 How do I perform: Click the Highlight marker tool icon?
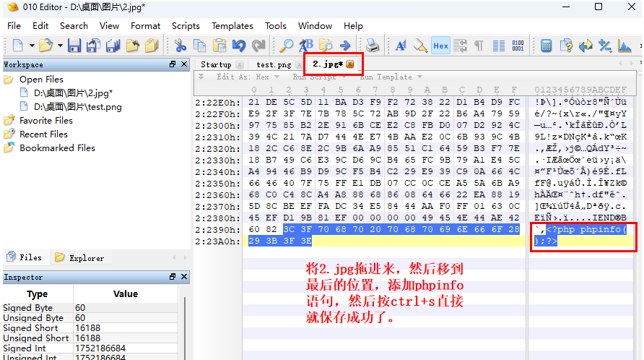coord(420,46)
